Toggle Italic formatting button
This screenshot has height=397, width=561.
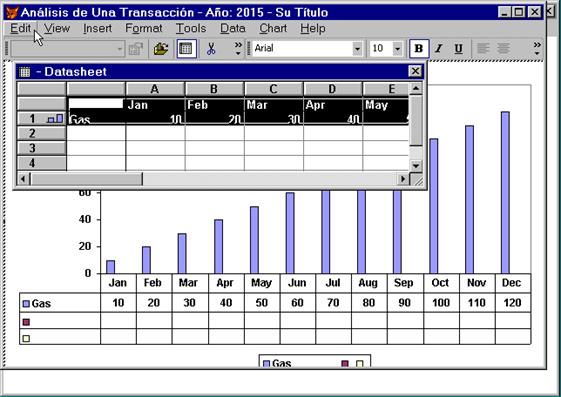pyautogui.click(x=439, y=49)
